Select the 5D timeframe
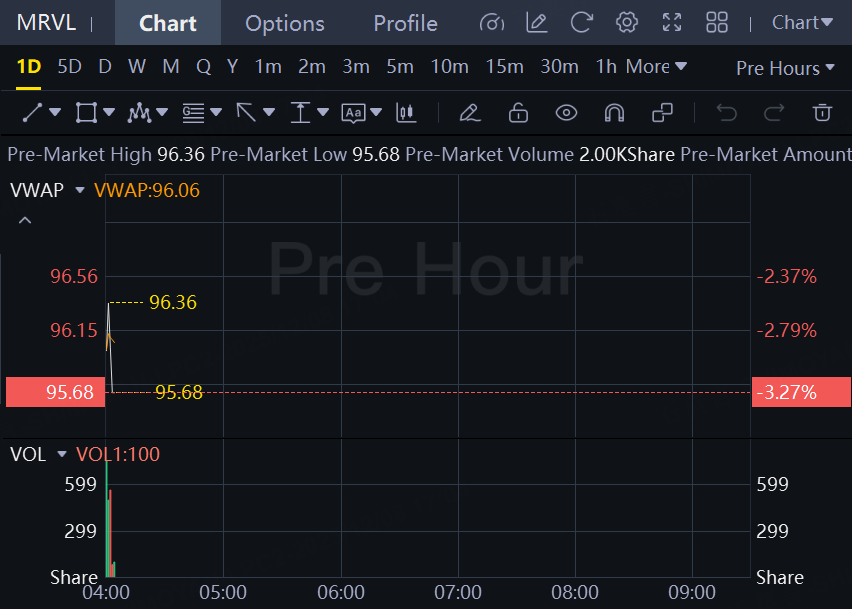Viewport: 852px width, 609px height. tap(69, 67)
